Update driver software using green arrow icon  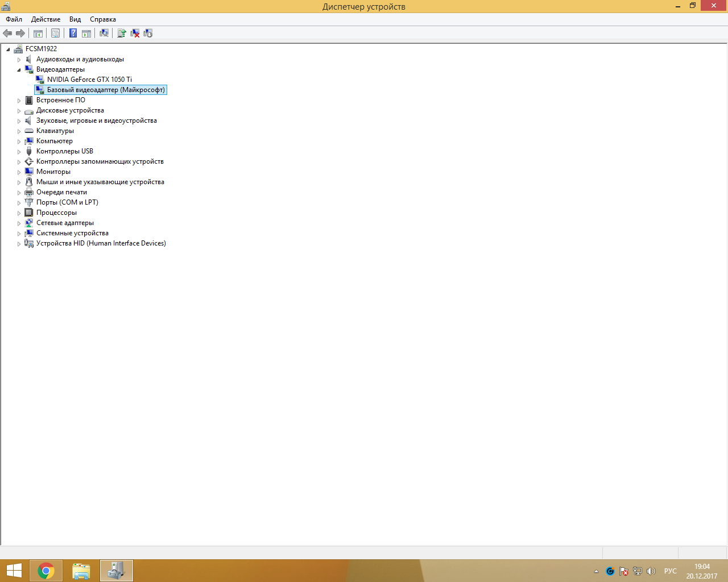coord(121,33)
